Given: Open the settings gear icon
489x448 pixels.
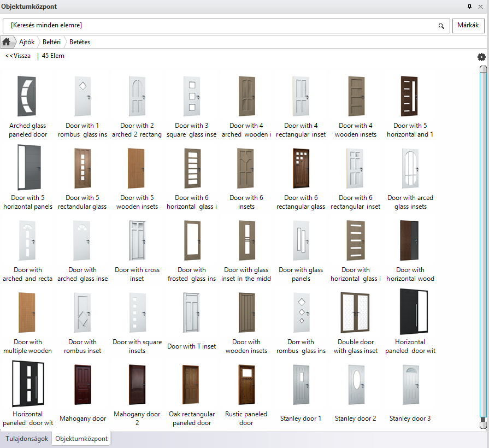Looking at the screenshot, I should [x=481, y=57].
